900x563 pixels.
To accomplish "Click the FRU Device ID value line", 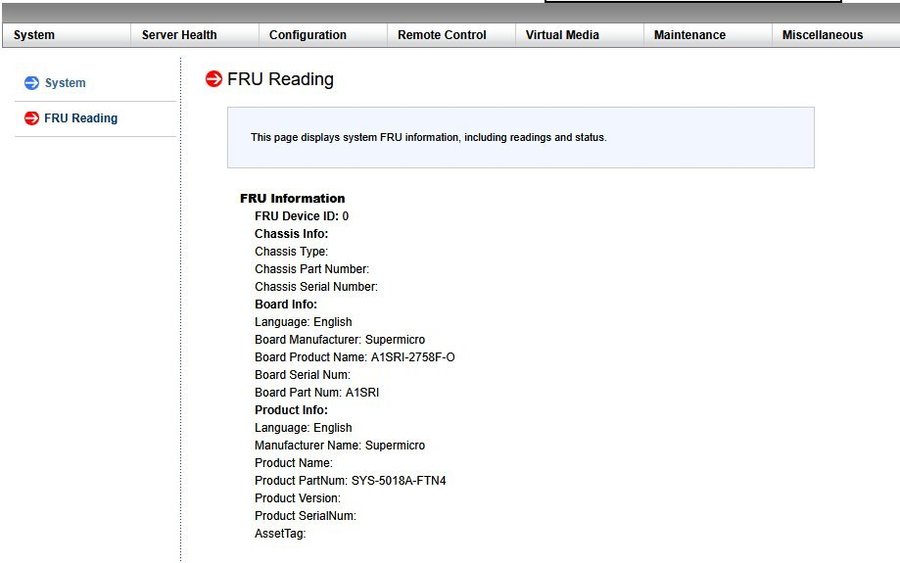I will click(302, 216).
